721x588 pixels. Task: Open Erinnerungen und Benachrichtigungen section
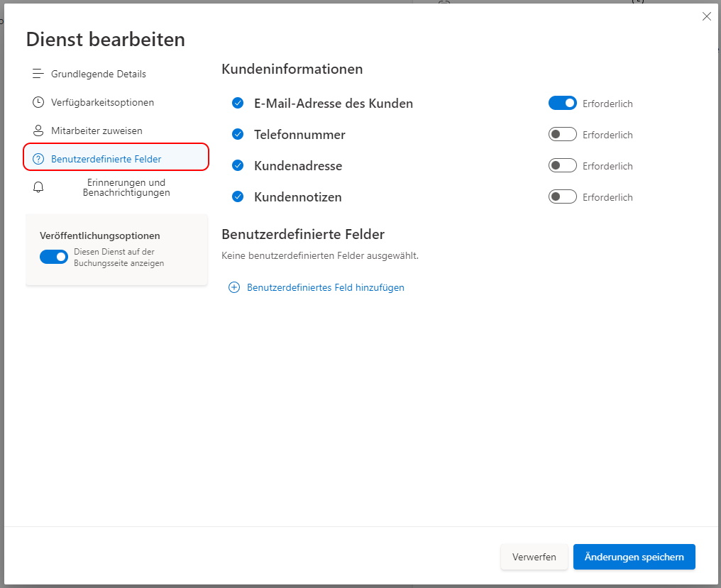pos(116,187)
